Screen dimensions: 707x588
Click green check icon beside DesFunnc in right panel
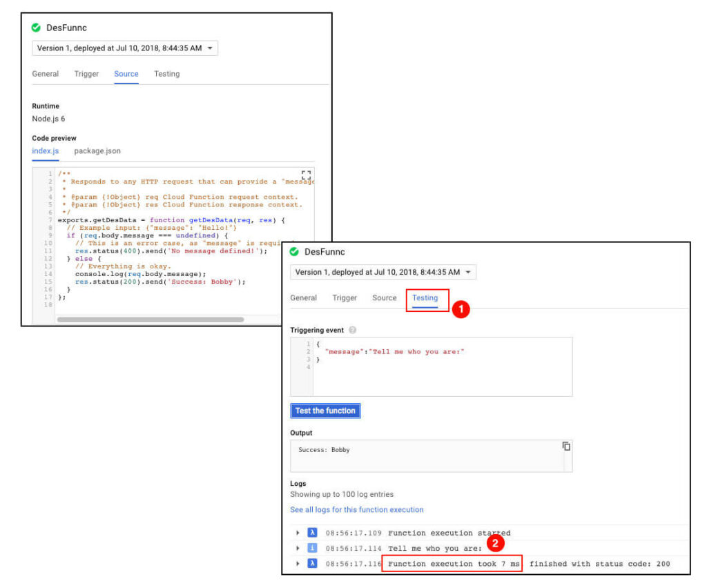point(294,251)
